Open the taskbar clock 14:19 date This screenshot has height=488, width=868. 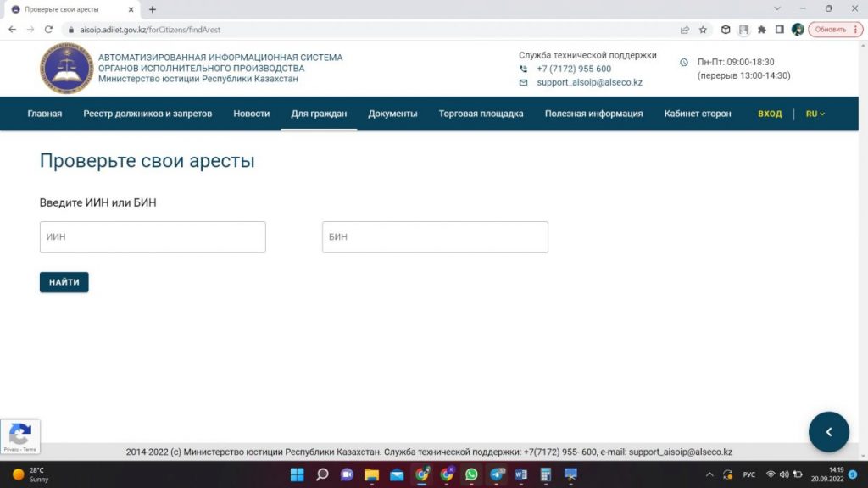click(827, 474)
